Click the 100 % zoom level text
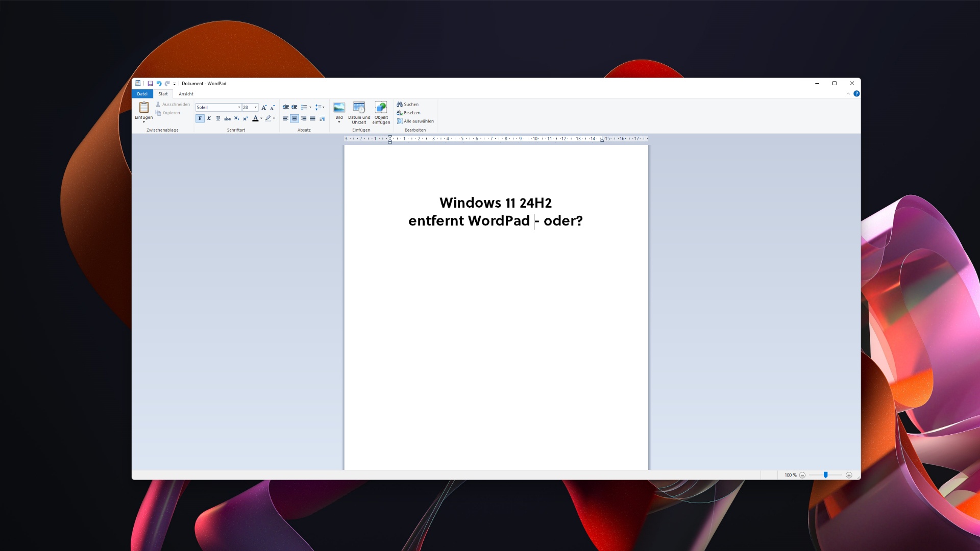The image size is (980, 551). [x=791, y=475]
